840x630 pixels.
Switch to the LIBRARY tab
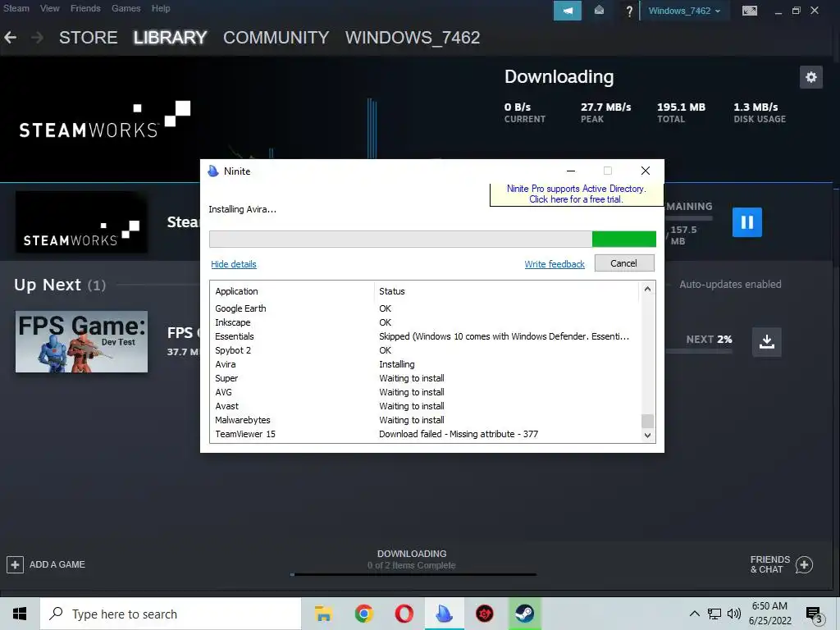tap(170, 38)
